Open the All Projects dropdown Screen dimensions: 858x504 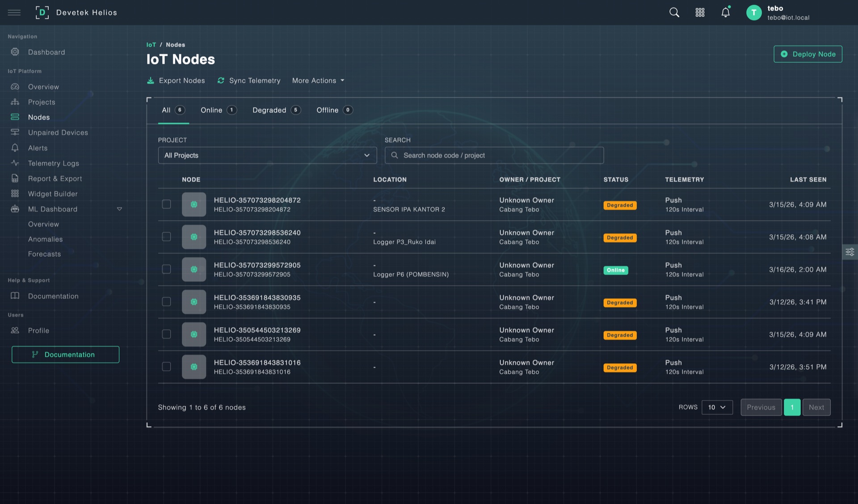point(267,155)
